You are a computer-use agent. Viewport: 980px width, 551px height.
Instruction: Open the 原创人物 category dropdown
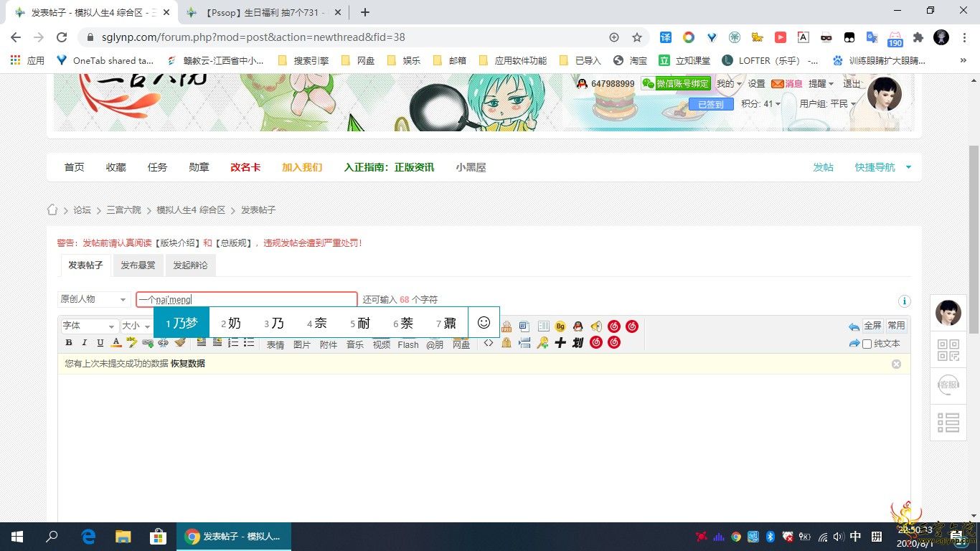tap(94, 299)
